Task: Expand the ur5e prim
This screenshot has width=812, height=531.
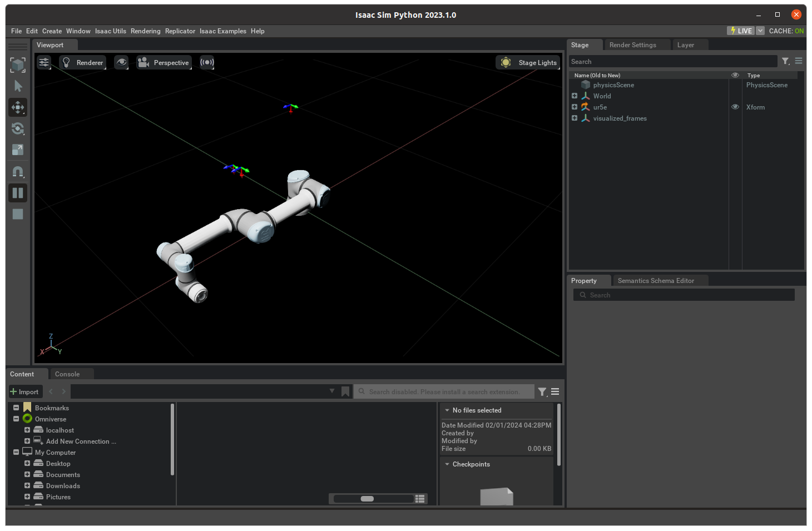Action: click(x=575, y=107)
